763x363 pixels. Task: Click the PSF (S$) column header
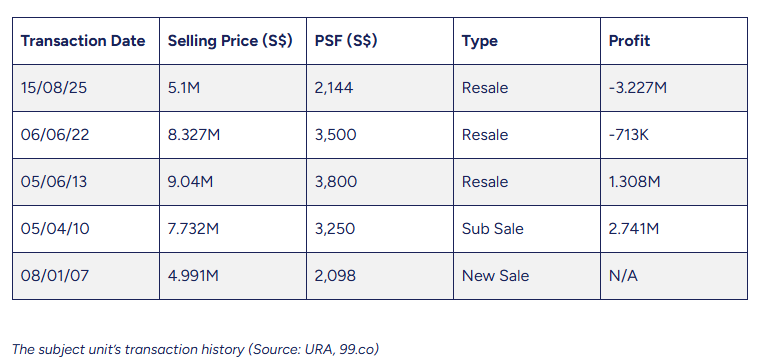coord(346,40)
